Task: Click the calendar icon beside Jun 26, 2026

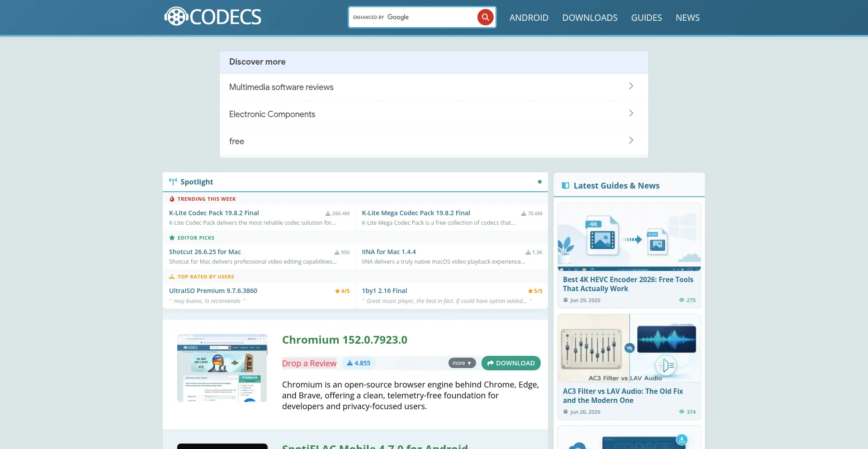Action: [x=566, y=411]
